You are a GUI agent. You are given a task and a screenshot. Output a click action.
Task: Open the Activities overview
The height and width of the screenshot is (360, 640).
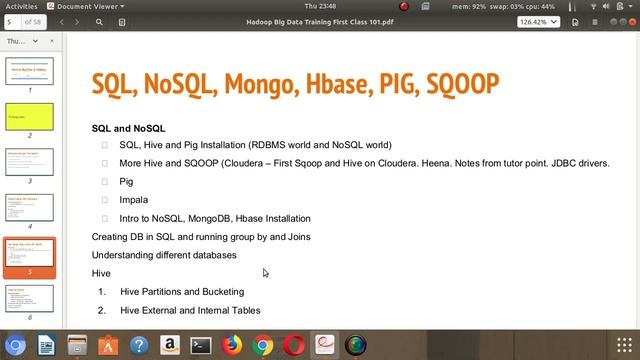(x=21, y=6)
